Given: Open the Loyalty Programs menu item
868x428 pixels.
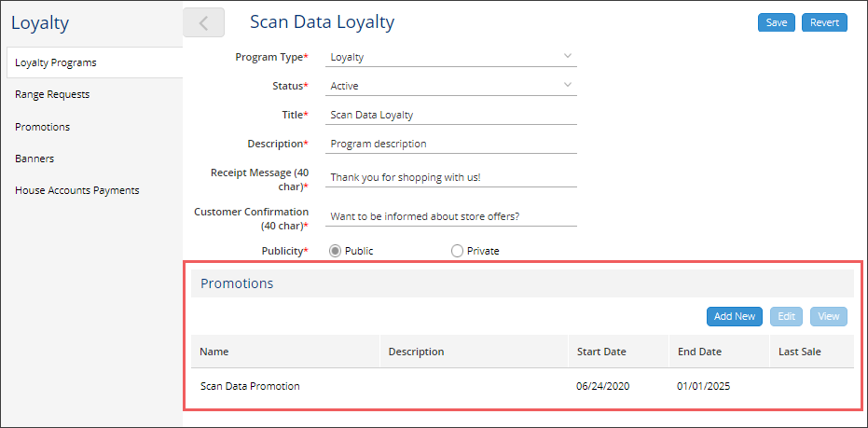Looking at the screenshot, I should (x=95, y=62).
